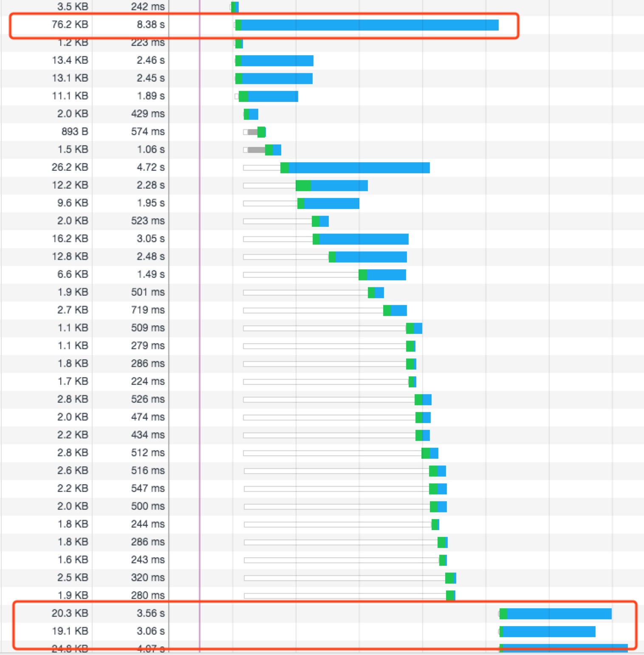
Task: Select the 20.3 KB request size
Action: (70, 613)
